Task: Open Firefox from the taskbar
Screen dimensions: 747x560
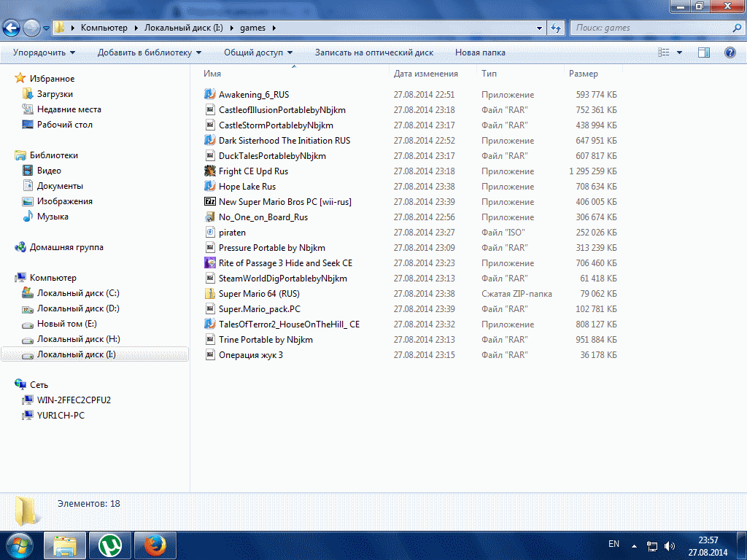Action: [x=155, y=545]
